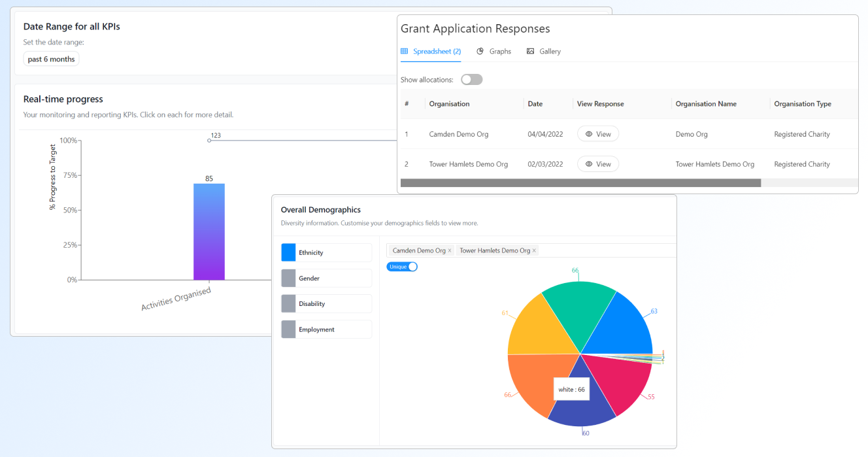
Task: Click the Demo Org organisation name cell
Action: click(x=692, y=134)
